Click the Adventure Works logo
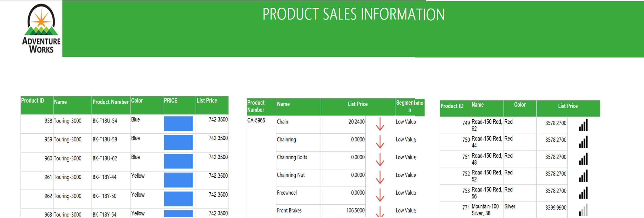The height and width of the screenshot is (218, 644). click(x=41, y=28)
